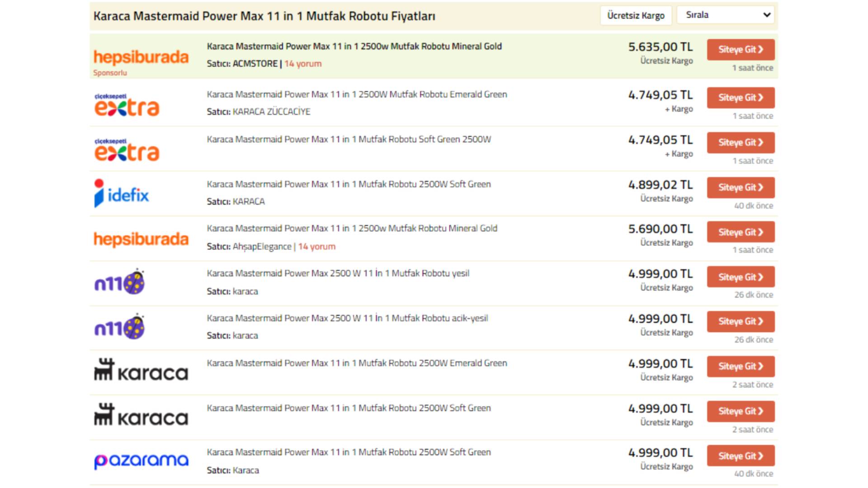The image size is (868, 488).
Task: Click 2 saat önce on Karaca Emerald Green row
Action: pyautogui.click(x=753, y=385)
